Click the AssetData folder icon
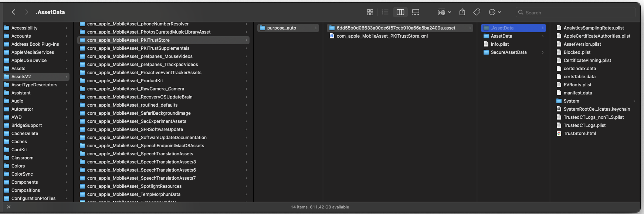This screenshot has width=644, height=214. [x=486, y=36]
